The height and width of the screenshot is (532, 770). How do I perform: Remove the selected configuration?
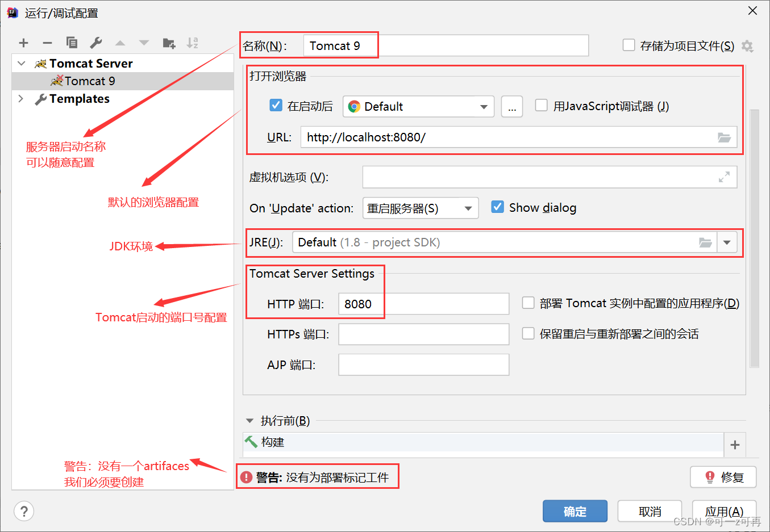pyautogui.click(x=47, y=43)
